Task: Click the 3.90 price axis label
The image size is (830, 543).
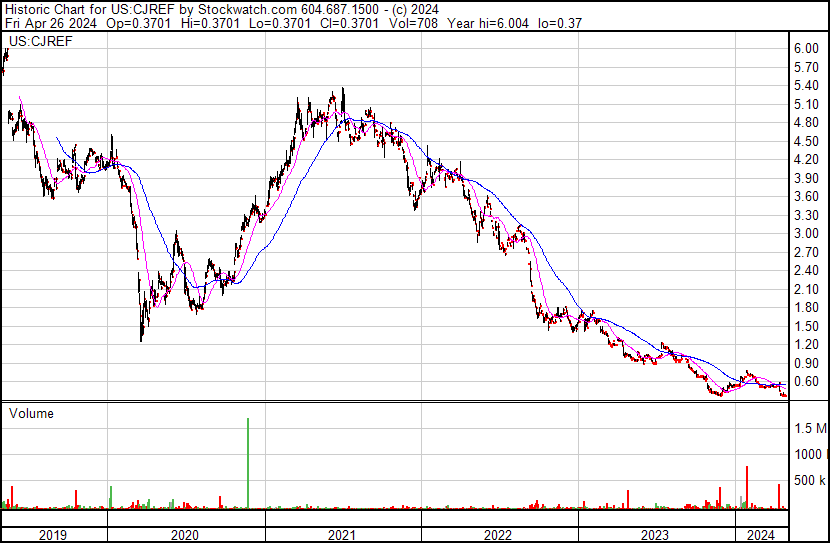Action: tap(806, 178)
